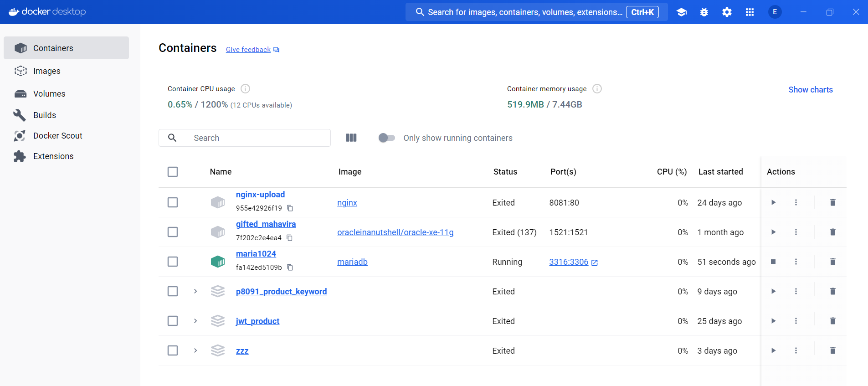Sort by the Name column header
Screen dimensions: 868x386
coord(221,172)
